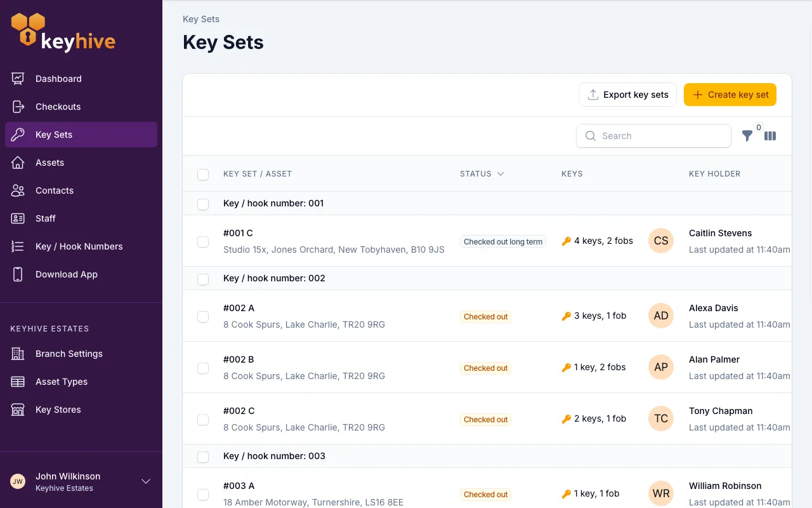This screenshot has height=508, width=812.
Task: Check the Key / hook number: 002 group checkbox
Action: [x=203, y=279]
